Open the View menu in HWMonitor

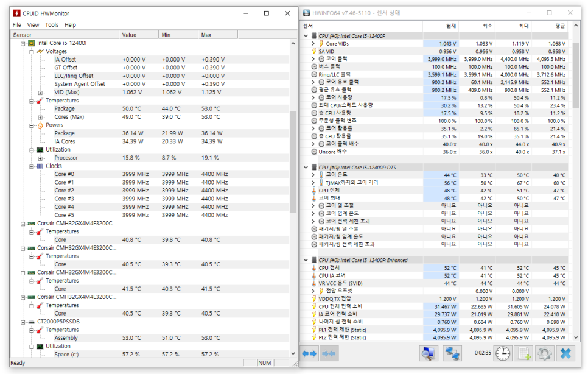click(x=33, y=25)
